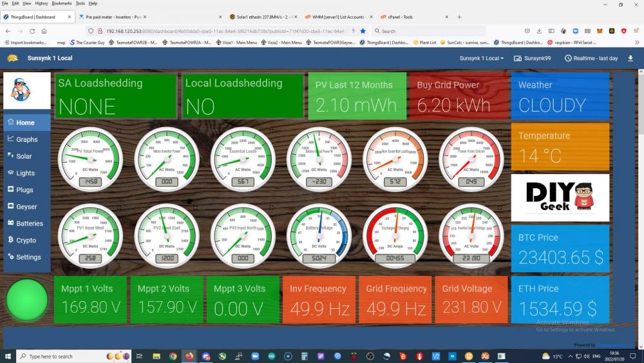The height and width of the screenshot is (363, 644).
Task: Open the Tools menu
Action: click(x=80, y=3)
